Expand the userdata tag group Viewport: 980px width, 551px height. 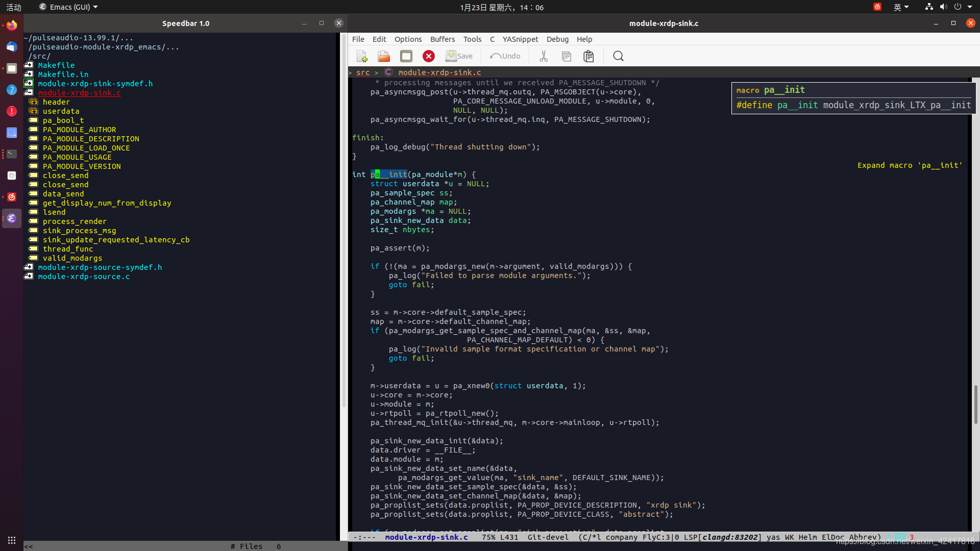point(34,111)
